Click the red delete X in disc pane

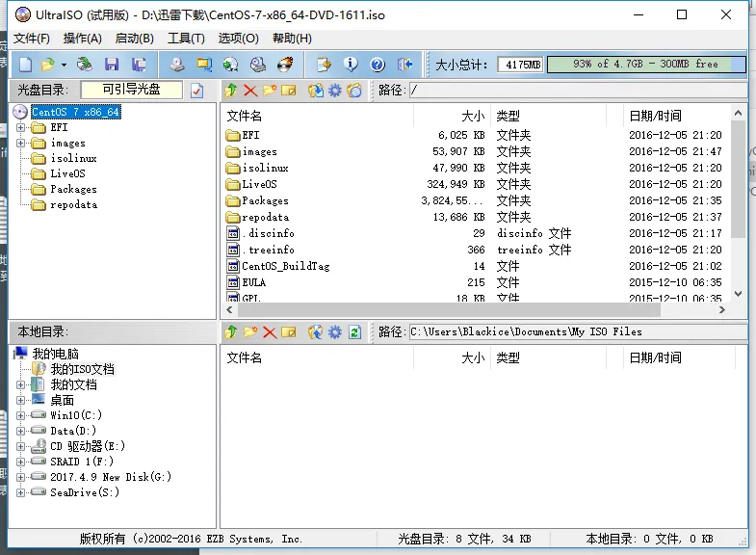click(x=250, y=91)
